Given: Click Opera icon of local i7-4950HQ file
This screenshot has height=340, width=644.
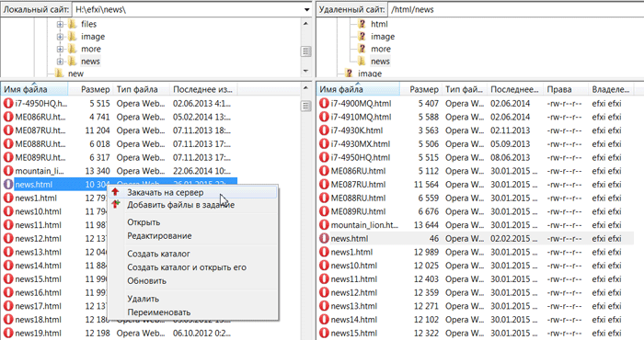Looking at the screenshot, I should 8,103.
